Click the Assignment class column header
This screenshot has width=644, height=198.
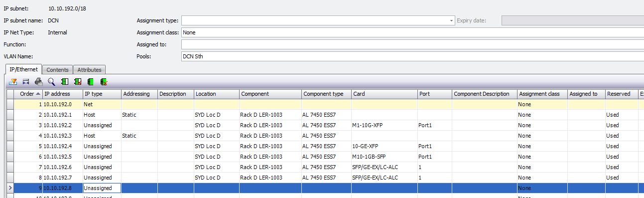[x=542, y=94]
